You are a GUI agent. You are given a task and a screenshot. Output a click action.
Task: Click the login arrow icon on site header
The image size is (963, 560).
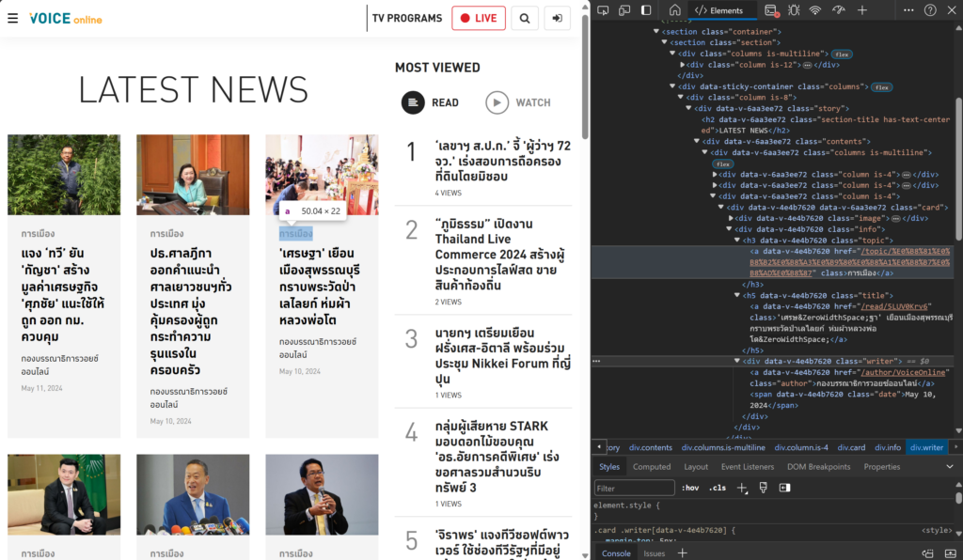(x=557, y=18)
